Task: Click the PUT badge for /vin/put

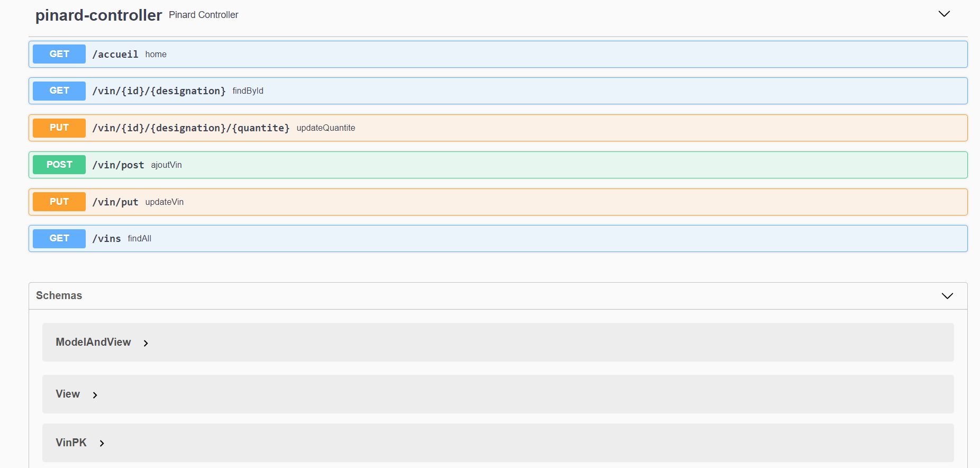Action: click(x=59, y=202)
